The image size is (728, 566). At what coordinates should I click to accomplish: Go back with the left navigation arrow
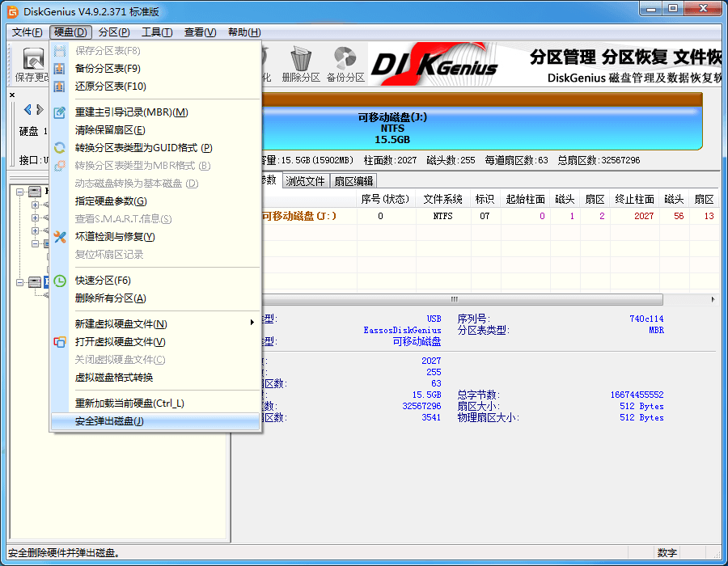[x=28, y=109]
